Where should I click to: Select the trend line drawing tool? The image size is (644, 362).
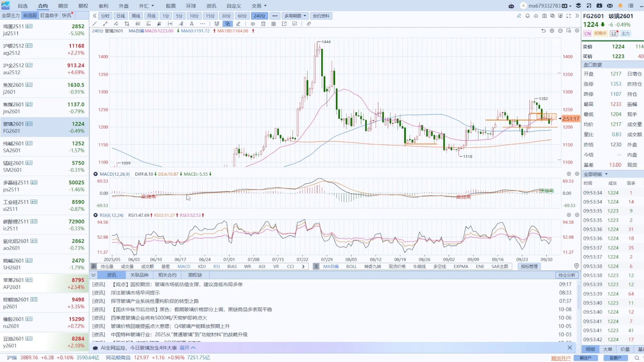pyautogui.click(x=95, y=24)
